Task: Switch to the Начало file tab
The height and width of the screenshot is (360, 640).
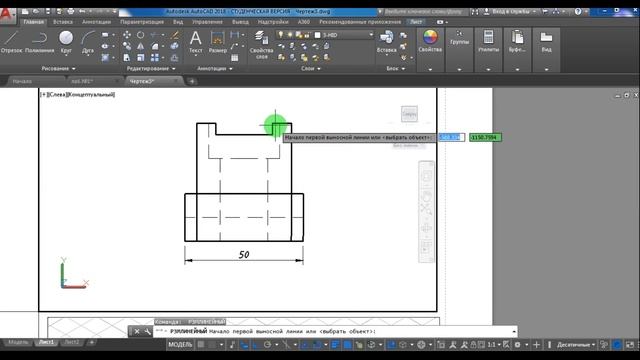Action: (x=22, y=81)
